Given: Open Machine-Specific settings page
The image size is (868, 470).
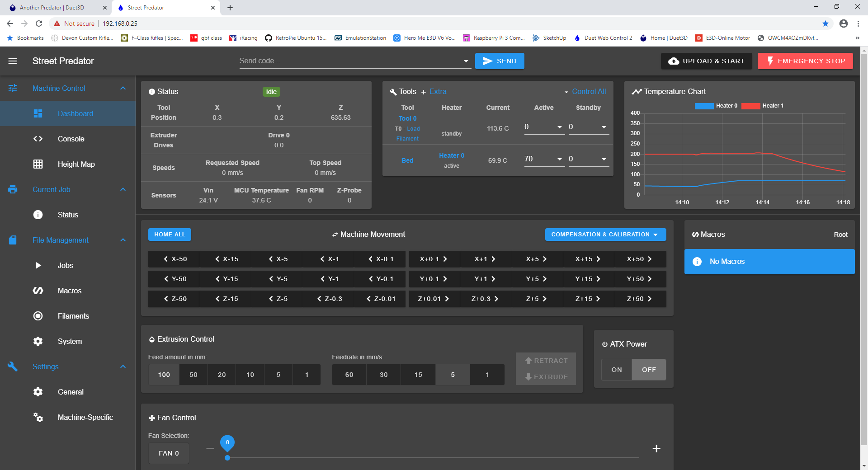Looking at the screenshot, I should pyautogui.click(x=68, y=417).
